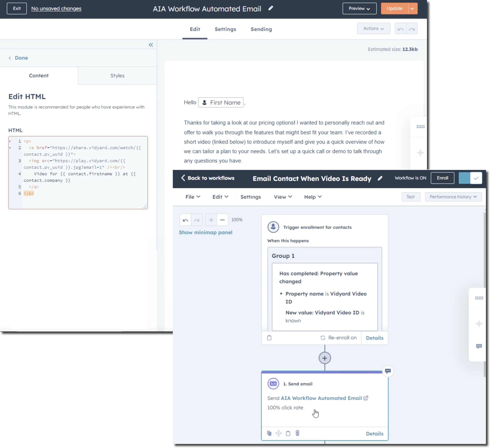Toggle Re-enroll on setting
This screenshot has height=448, width=490.
point(338,338)
